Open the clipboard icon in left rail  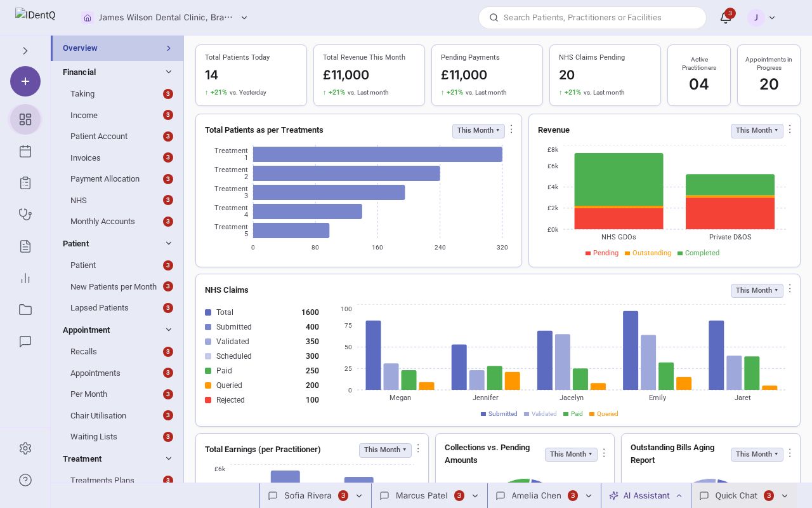(25, 183)
